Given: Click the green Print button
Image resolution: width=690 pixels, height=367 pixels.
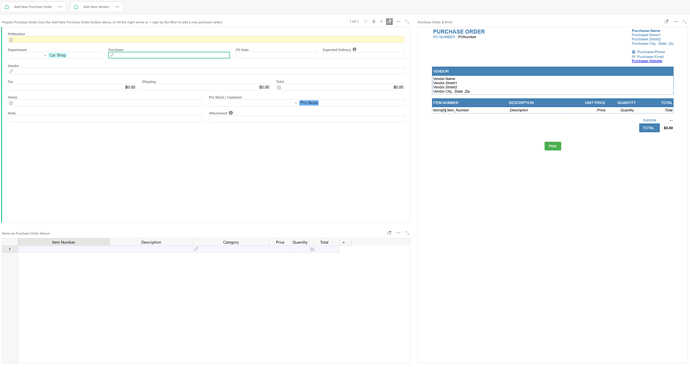Looking at the screenshot, I should pos(553,146).
